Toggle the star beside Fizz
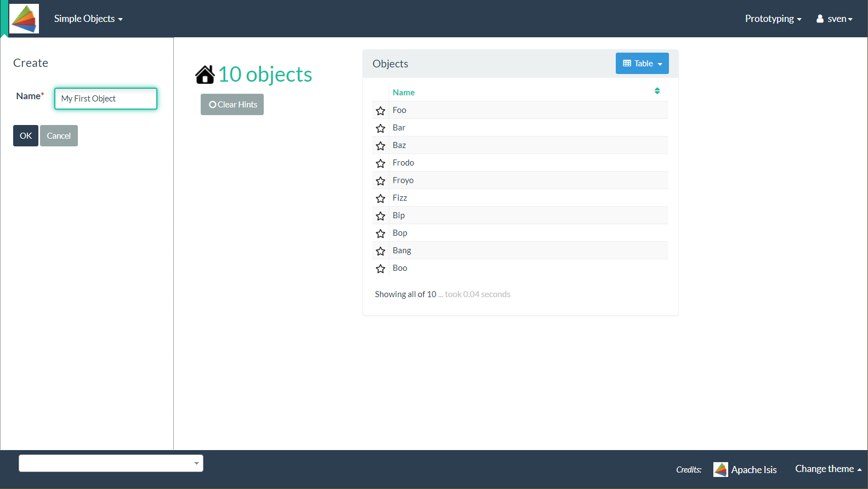Screen dimensions: 868x489 (381, 198)
